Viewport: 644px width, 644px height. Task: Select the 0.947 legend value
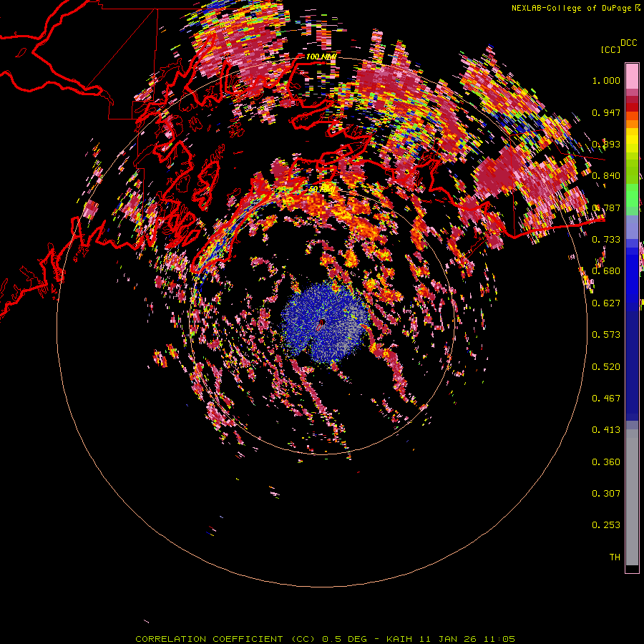tap(606, 112)
